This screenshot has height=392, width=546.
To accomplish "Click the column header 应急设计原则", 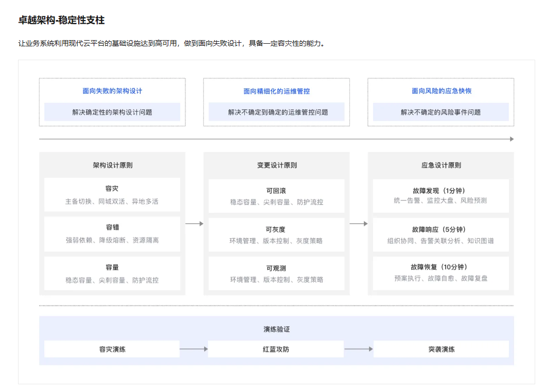I will point(441,165).
